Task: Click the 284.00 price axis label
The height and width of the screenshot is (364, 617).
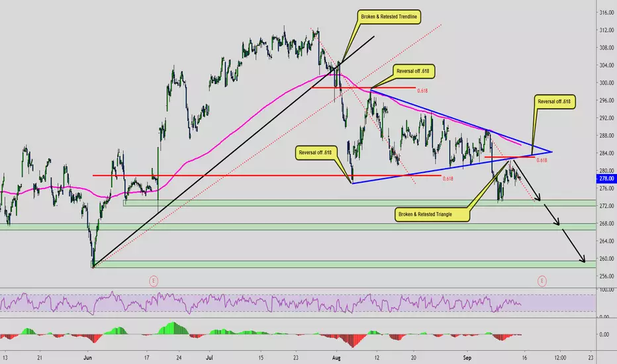Action: tap(606, 153)
